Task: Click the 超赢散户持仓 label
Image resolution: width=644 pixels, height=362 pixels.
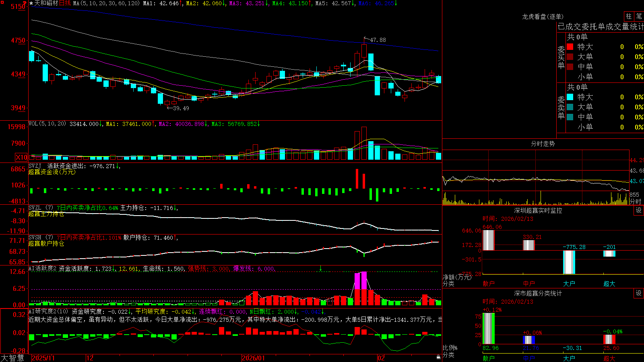Action: click(46, 243)
